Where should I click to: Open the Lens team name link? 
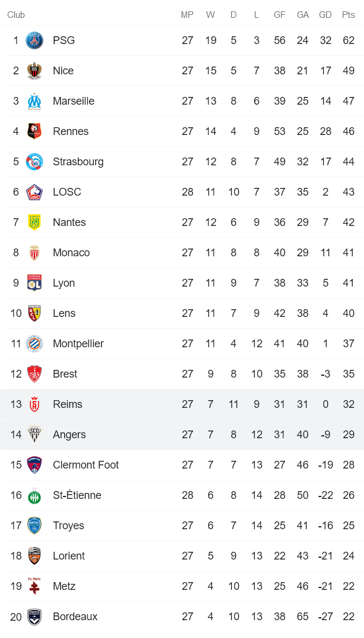[x=64, y=313]
